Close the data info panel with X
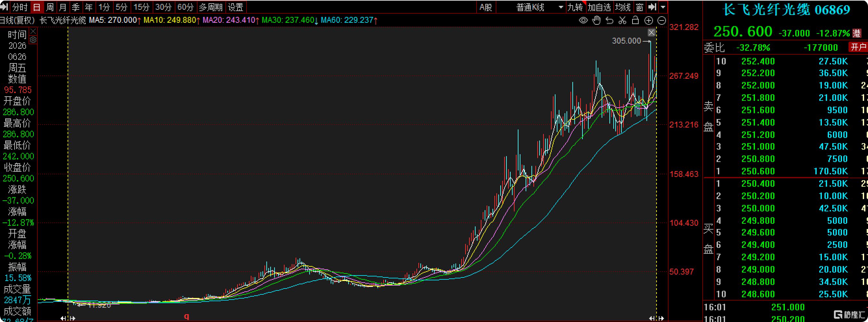This screenshot has height=322, width=868. pos(33,32)
